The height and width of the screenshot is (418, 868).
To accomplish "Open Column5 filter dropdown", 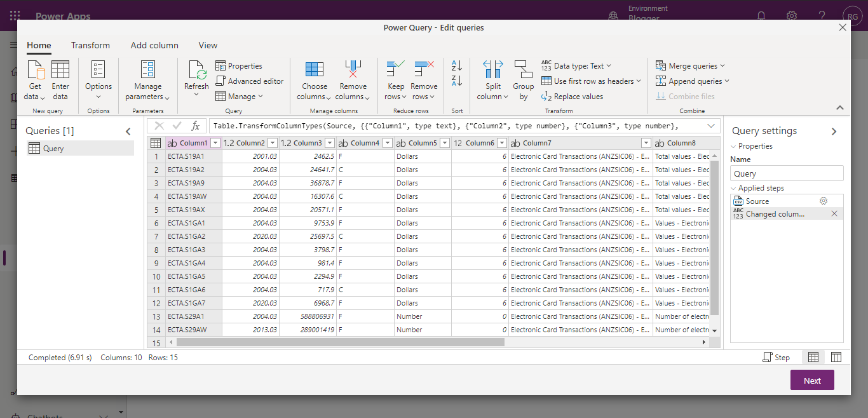I will tap(445, 143).
